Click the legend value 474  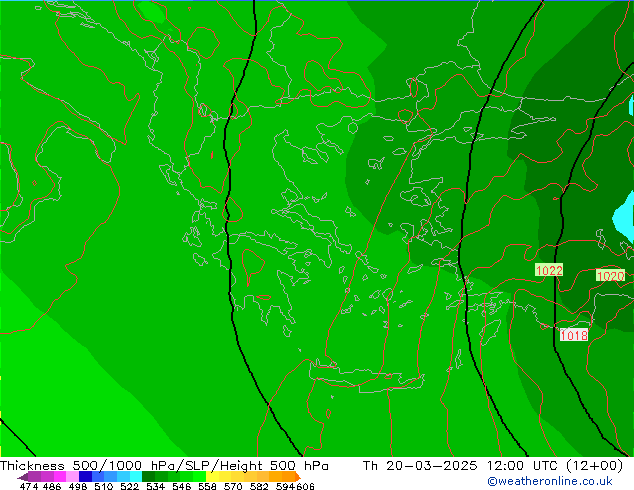tap(29, 486)
